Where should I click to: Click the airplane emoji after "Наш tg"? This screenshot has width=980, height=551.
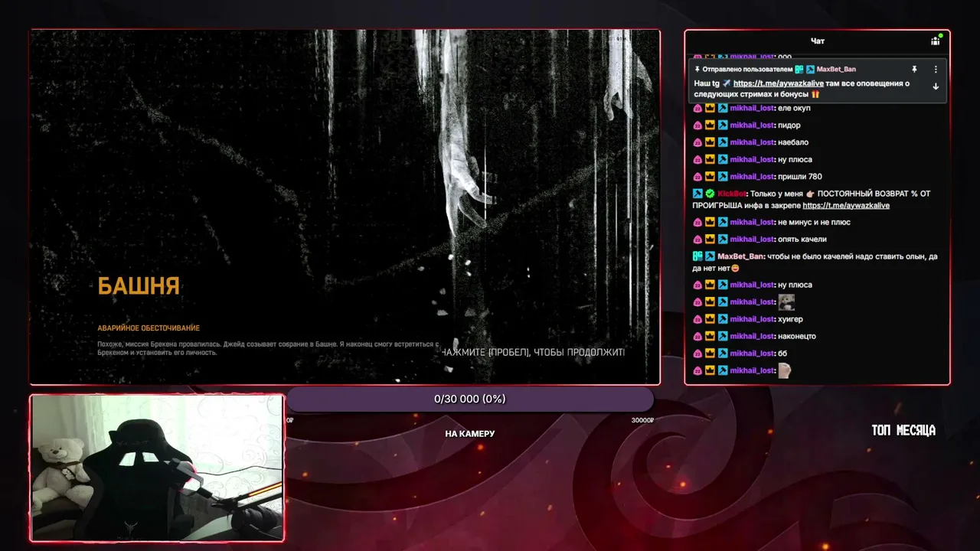727,83
